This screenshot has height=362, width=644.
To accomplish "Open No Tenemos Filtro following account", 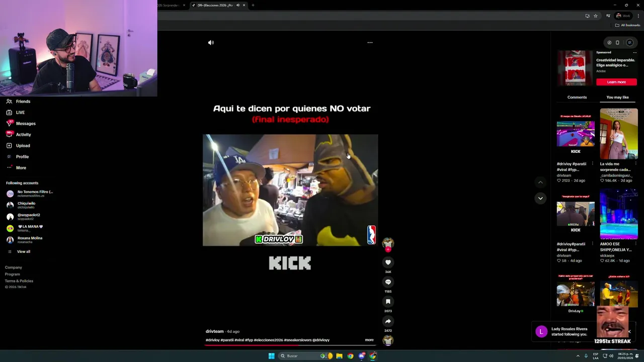I will coord(30,193).
